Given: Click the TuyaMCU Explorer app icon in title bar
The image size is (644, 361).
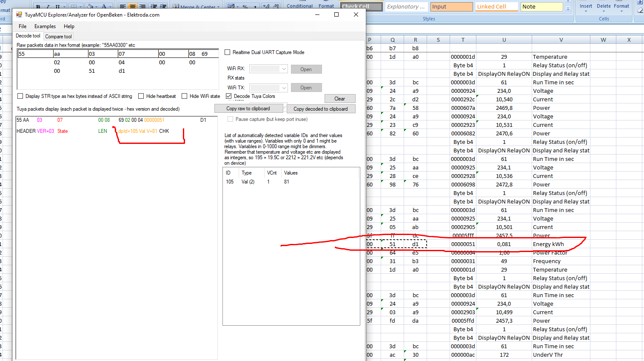Looking at the screenshot, I should coord(19,14).
